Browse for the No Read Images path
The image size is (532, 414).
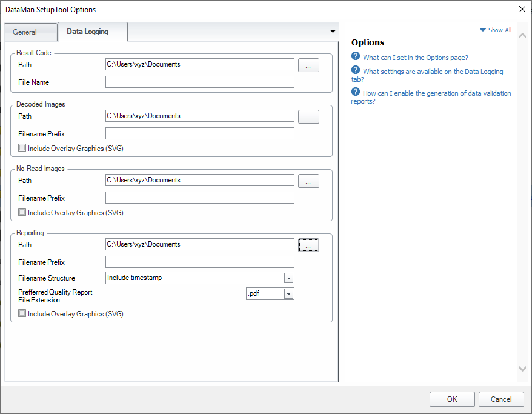308,181
